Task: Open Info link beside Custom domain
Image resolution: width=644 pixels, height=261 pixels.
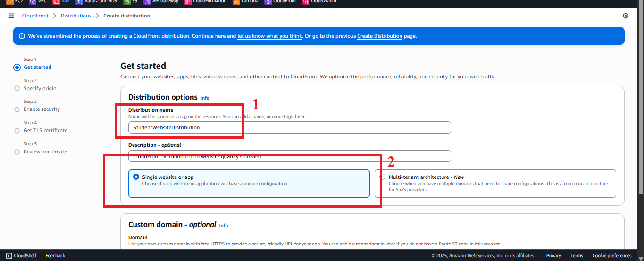Action: (x=224, y=225)
